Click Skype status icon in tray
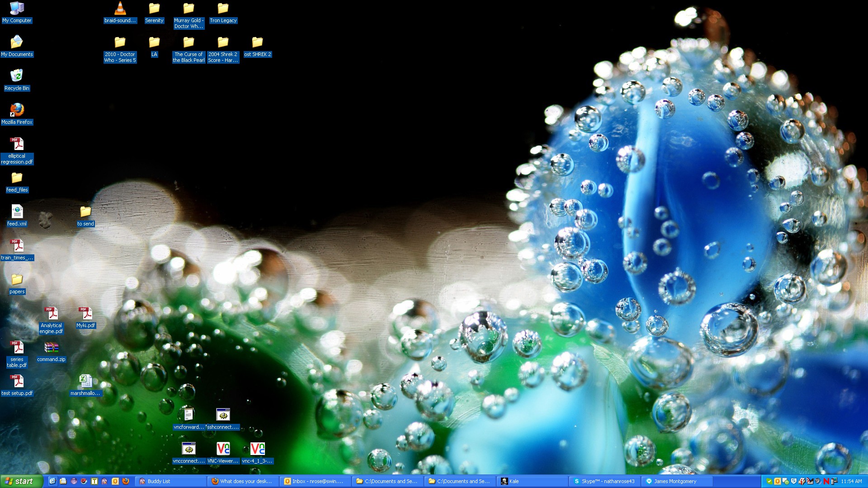Image resolution: width=868 pixels, height=488 pixels. pyautogui.click(x=769, y=481)
